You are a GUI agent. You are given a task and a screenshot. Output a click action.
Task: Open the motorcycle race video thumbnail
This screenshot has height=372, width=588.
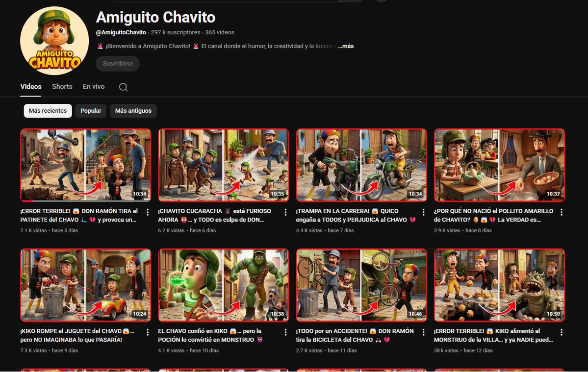coord(361,165)
